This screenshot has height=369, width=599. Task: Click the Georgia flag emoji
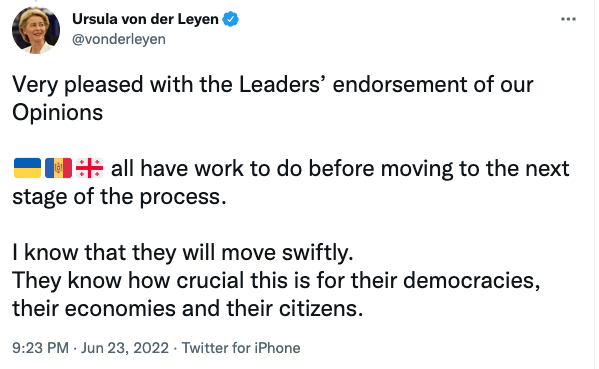click(89, 168)
